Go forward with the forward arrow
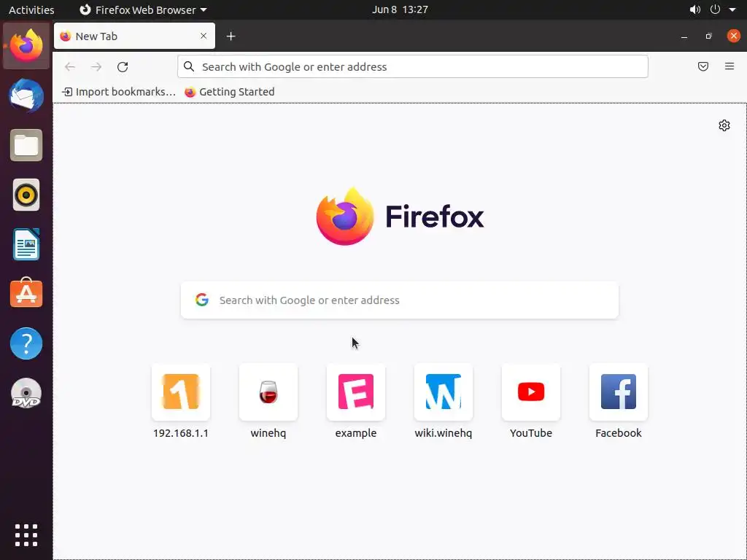 (96, 66)
